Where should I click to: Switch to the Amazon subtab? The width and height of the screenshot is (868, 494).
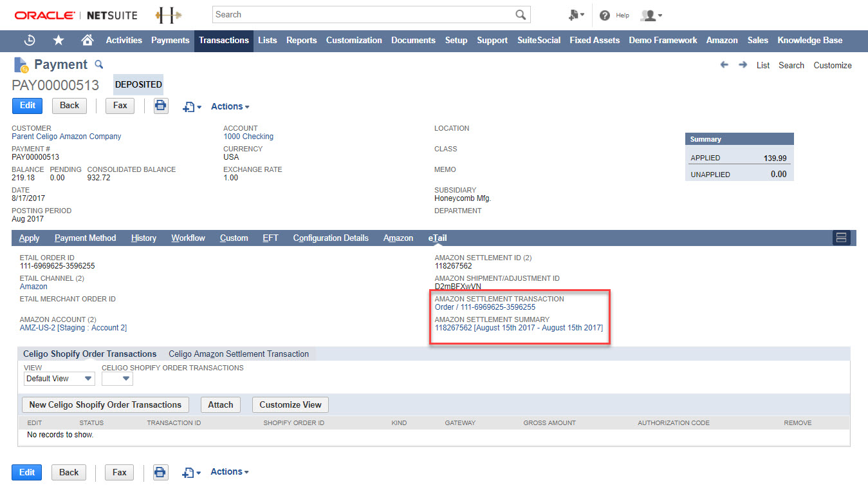[x=398, y=238]
